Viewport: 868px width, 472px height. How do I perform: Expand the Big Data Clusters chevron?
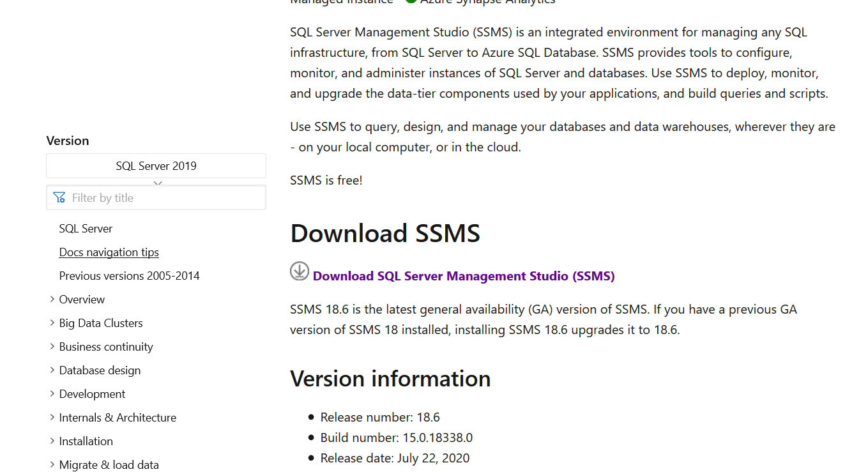coord(52,323)
